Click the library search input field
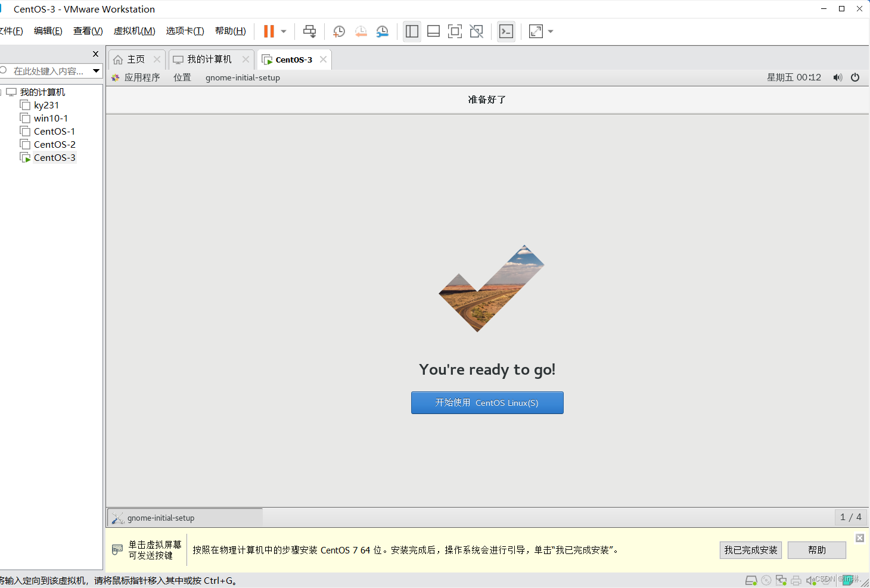The height and width of the screenshot is (588, 870). point(48,71)
